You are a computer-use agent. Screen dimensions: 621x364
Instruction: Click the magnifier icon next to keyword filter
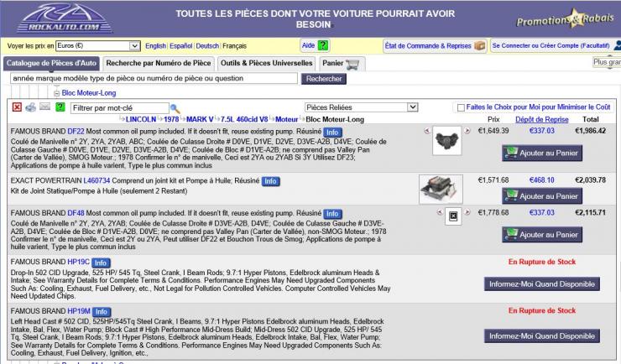[175, 108]
